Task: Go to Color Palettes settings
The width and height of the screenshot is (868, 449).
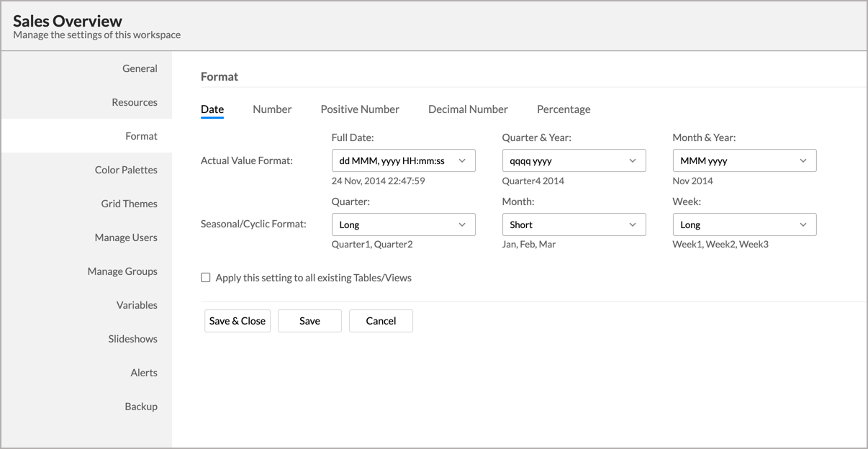Action: pyautogui.click(x=126, y=170)
